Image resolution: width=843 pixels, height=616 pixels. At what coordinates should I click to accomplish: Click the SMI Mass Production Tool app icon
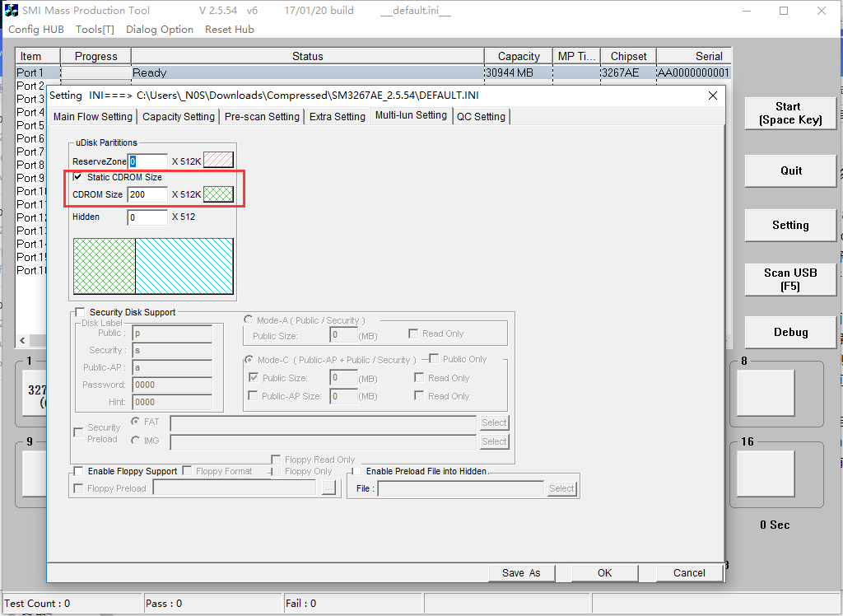point(11,10)
